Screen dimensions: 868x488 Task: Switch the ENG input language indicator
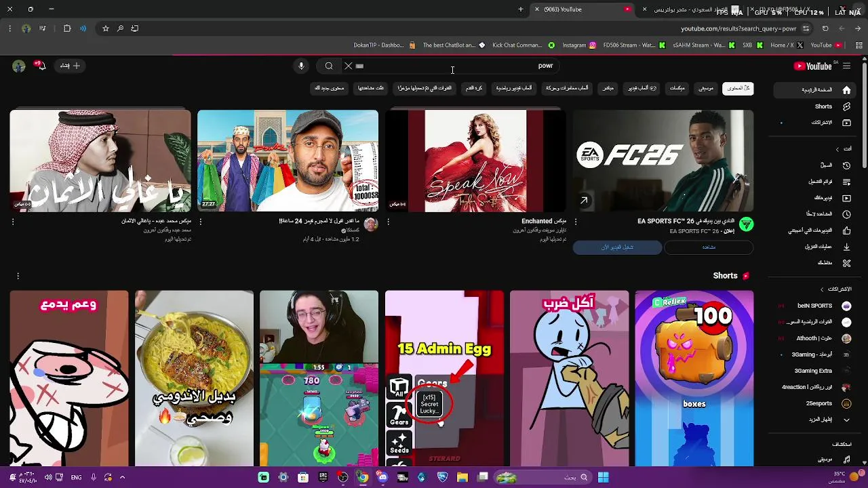tap(76, 477)
